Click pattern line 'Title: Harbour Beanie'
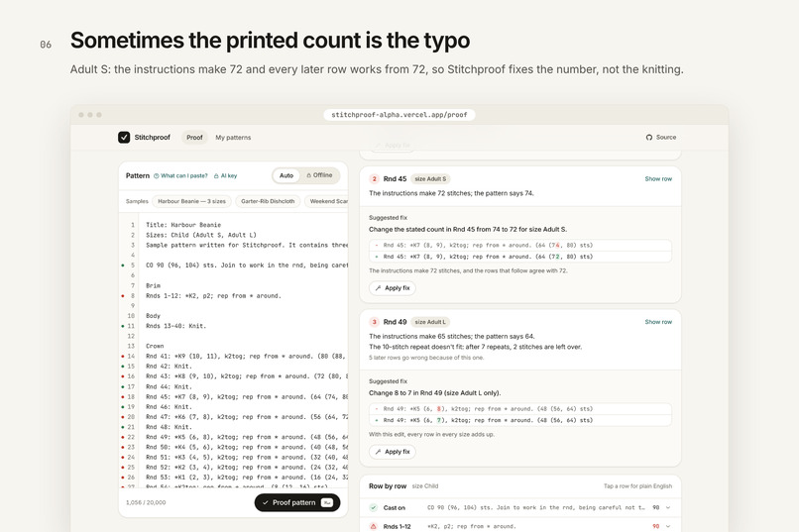 click(x=183, y=225)
